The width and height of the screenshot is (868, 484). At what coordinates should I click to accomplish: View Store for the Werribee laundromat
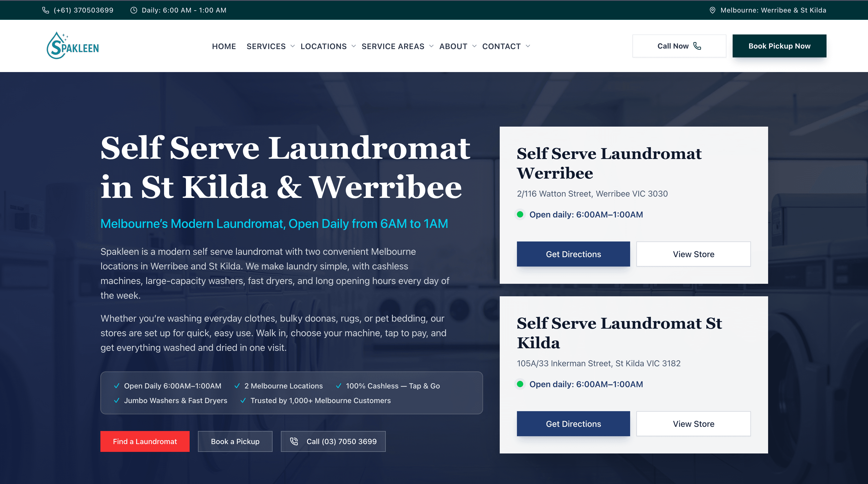[x=694, y=254]
